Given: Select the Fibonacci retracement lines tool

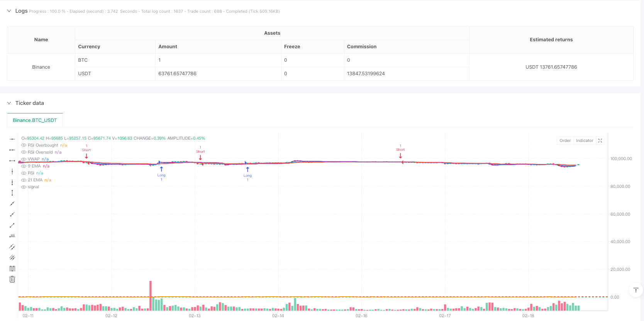Looking at the screenshot, I should pyautogui.click(x=12, y=269).
